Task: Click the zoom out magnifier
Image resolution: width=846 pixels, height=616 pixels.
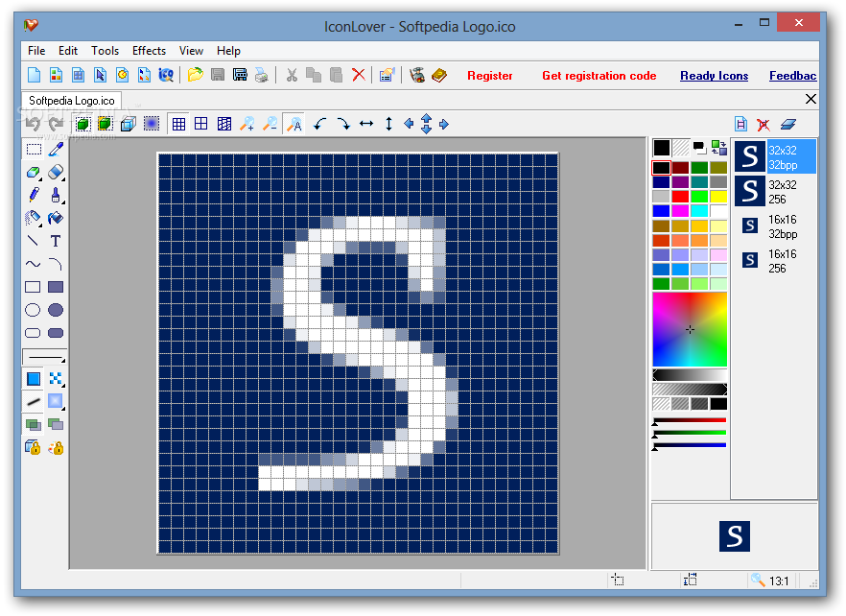Action: pos(270,124)
